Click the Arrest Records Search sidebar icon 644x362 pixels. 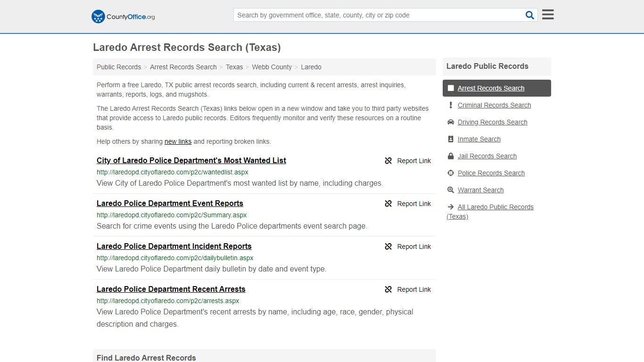[451, 88]
